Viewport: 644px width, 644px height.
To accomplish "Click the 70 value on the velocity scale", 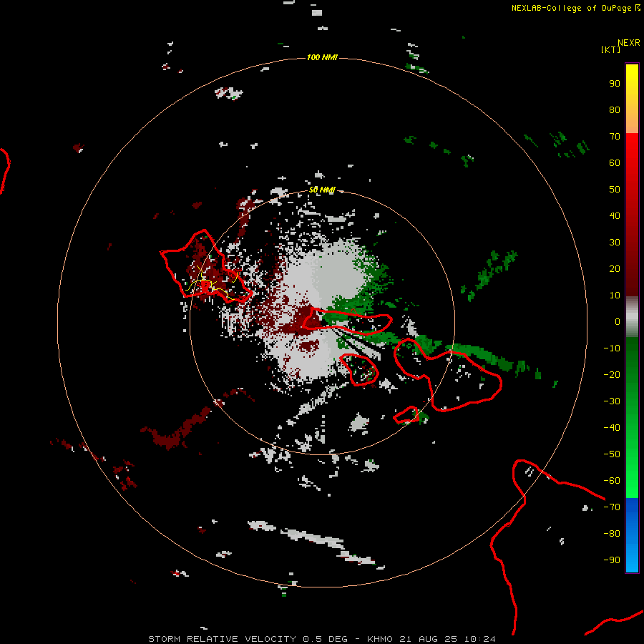I will pos(615,137).
